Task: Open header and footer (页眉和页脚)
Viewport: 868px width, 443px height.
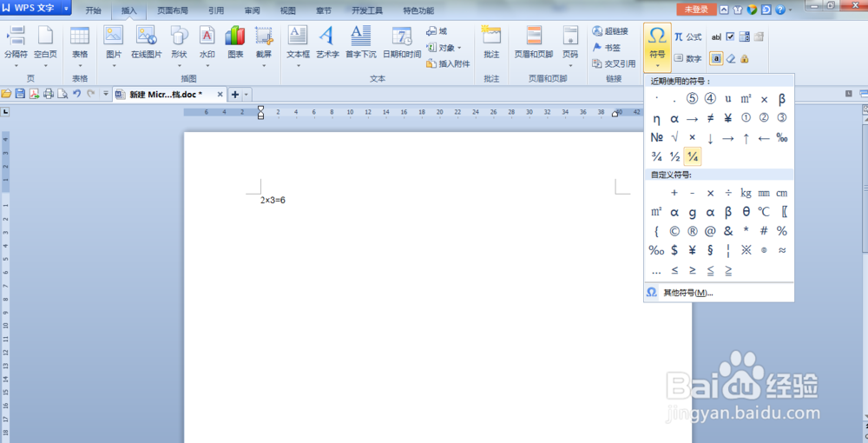Action: [x=534, y=42]
